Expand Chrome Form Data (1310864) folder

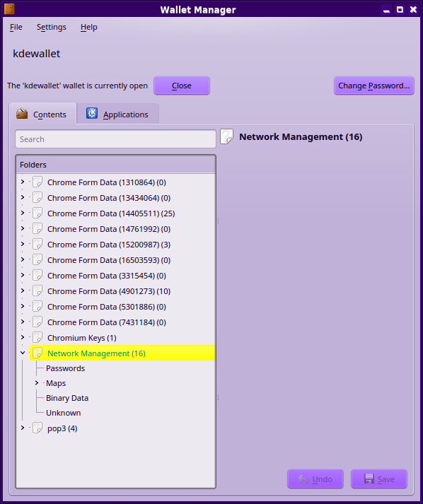click(23, 182)
